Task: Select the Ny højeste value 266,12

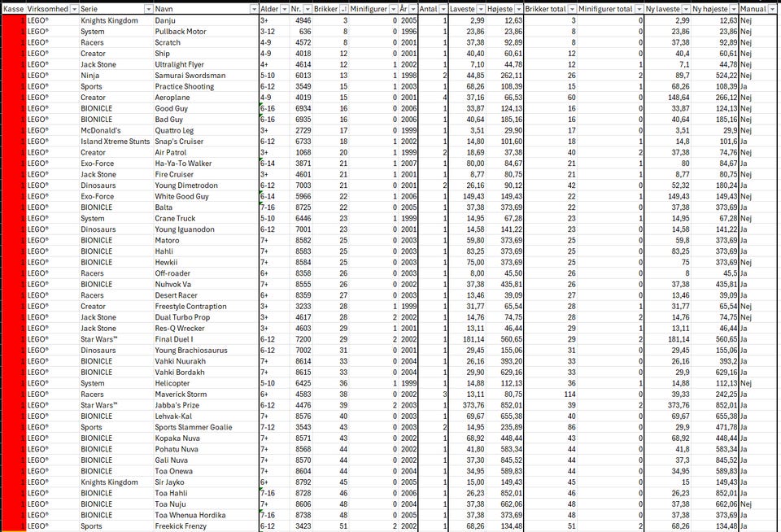Action: (x=714, y=97)
